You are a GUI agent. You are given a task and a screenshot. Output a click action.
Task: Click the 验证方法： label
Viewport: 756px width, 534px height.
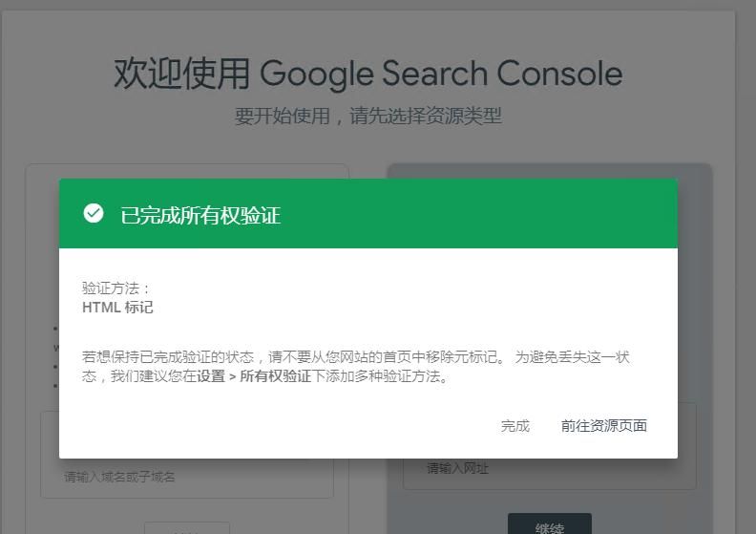pos(115,288)
